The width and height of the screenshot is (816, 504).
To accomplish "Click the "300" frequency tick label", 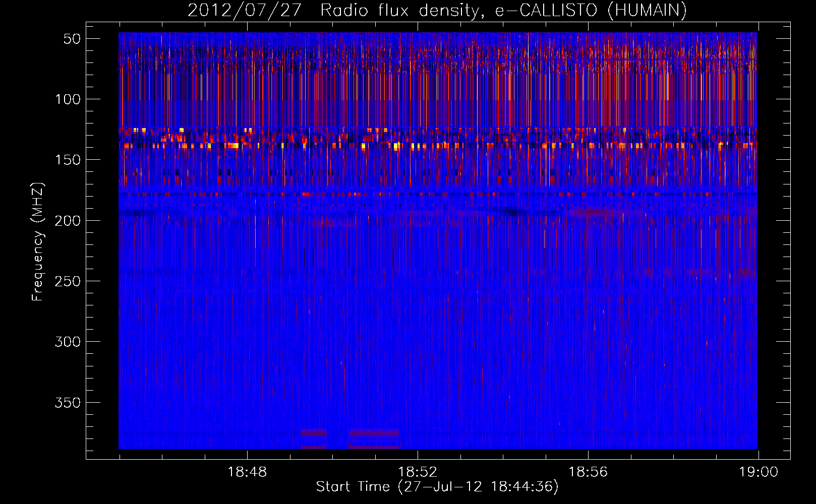I will tap(68, 342).
